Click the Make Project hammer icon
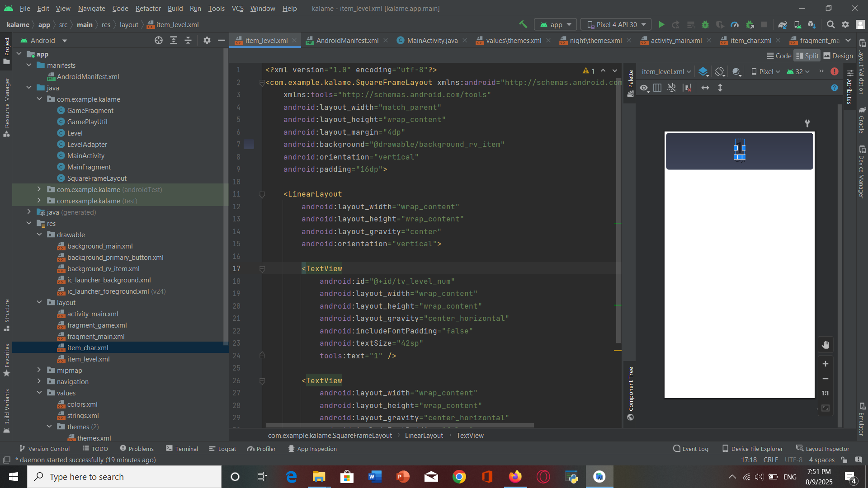The width and height of the screenshot is (868, 488). [523, 24]
